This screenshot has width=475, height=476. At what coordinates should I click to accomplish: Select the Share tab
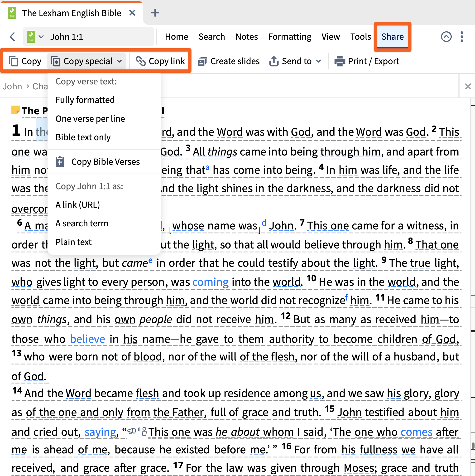393,37
